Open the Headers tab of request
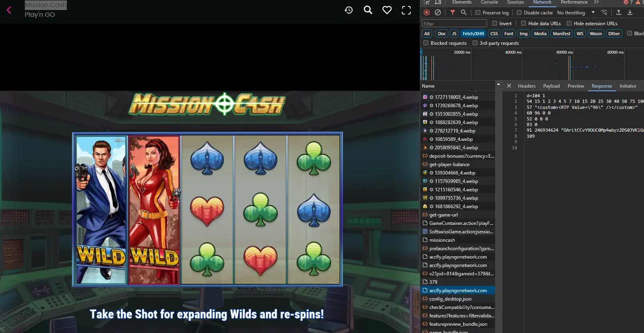The width and height of the screenshot is (644, 333). pyautogui.click(x=527, y=86)
